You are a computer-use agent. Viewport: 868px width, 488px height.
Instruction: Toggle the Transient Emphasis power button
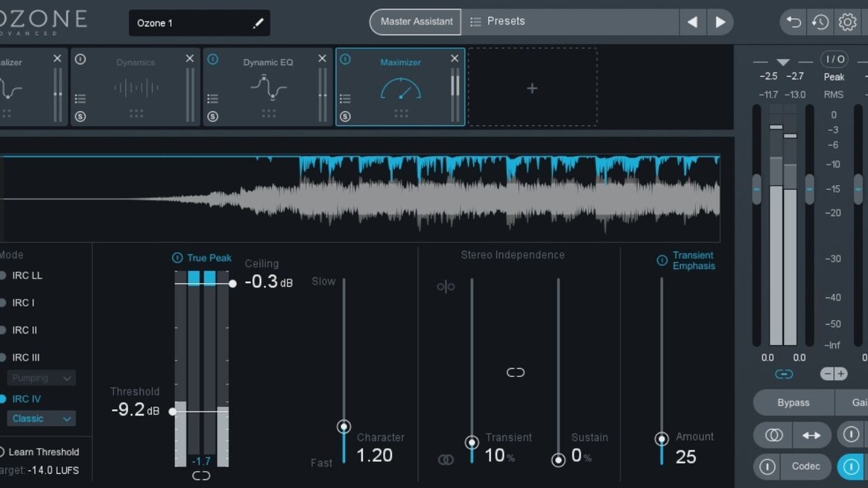coord(662,261)
